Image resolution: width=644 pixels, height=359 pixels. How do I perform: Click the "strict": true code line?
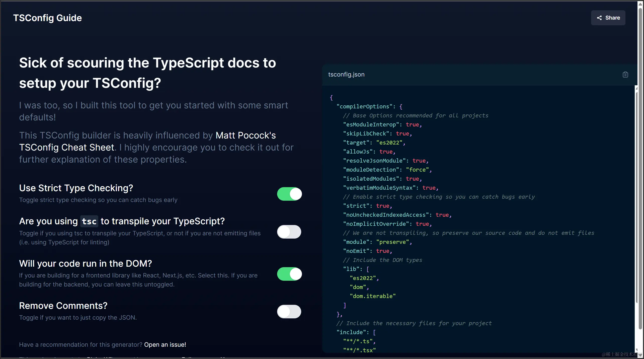coord(367,206)
